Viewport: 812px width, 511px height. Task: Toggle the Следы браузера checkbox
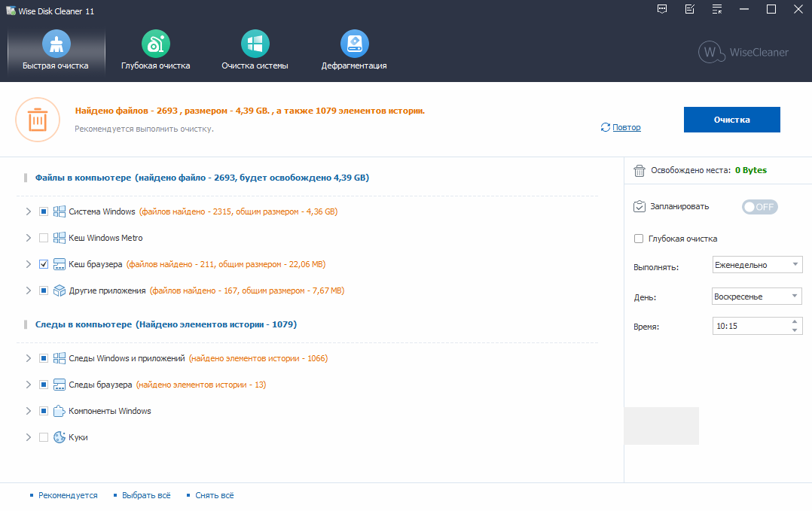click(44, 385)
